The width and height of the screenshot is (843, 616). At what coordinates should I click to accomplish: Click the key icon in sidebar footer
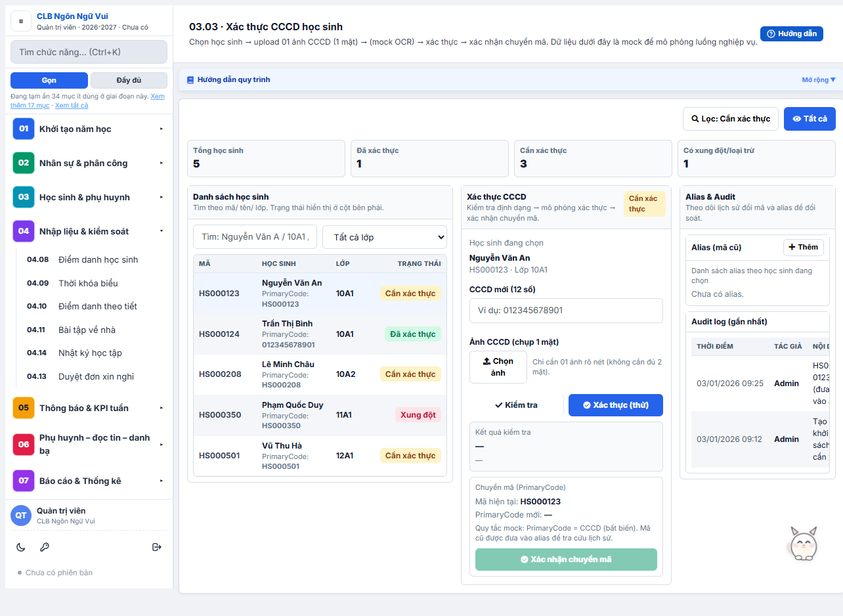[x=45, y=547]
